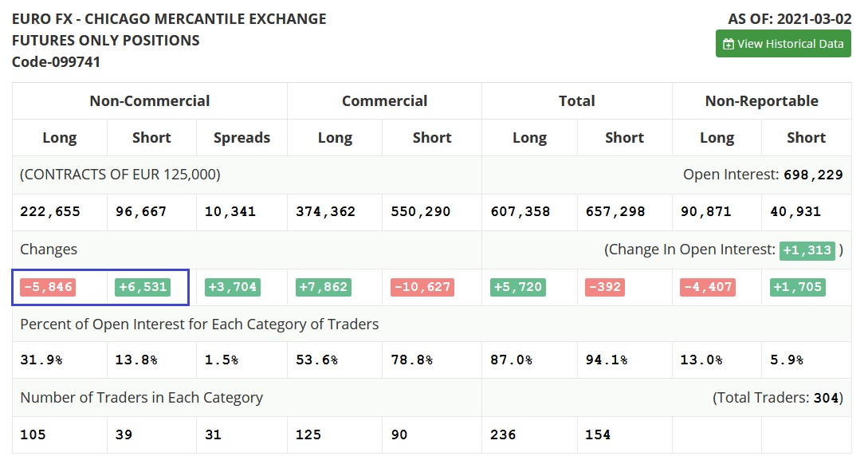Click the Non-Commercial column group header
The height and width of the screenshot is (460, 868).
coord(150,101)
